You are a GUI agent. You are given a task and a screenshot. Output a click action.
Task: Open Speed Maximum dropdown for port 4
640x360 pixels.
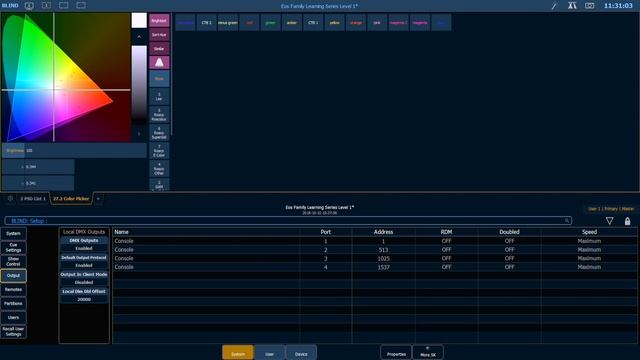589,267
